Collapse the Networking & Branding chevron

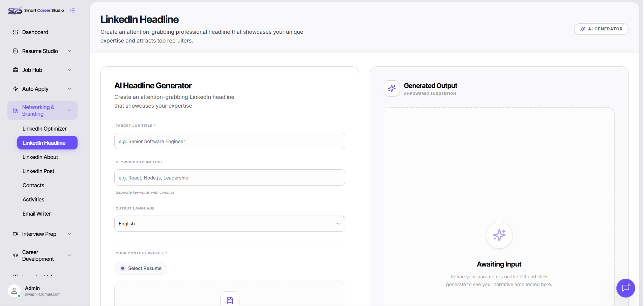[x=69, y=110]
